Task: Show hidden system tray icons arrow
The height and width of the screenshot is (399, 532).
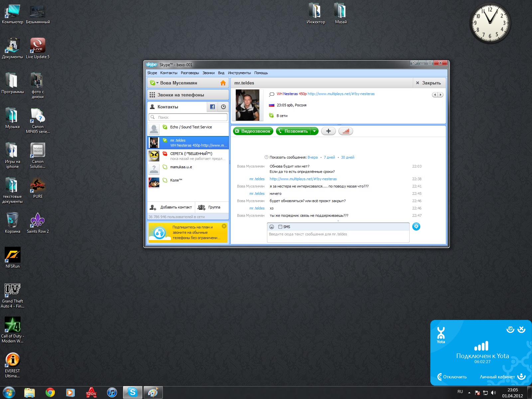Action: point(469,393)
